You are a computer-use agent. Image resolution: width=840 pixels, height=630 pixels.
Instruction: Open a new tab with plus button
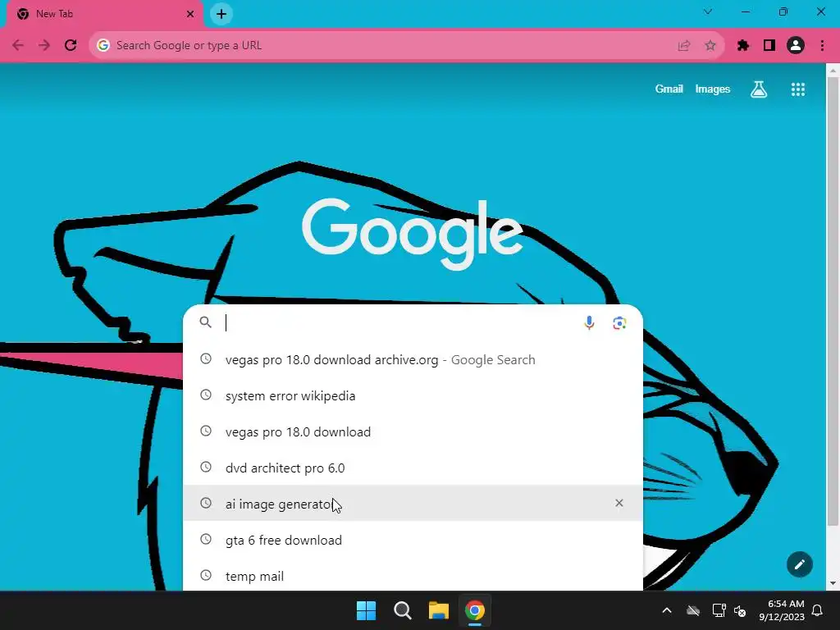point(221,14)
